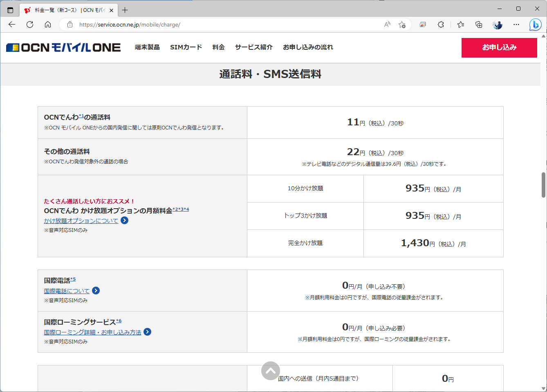
Task: Click scrollbar up arrow
Action: [x=544, y=36]
